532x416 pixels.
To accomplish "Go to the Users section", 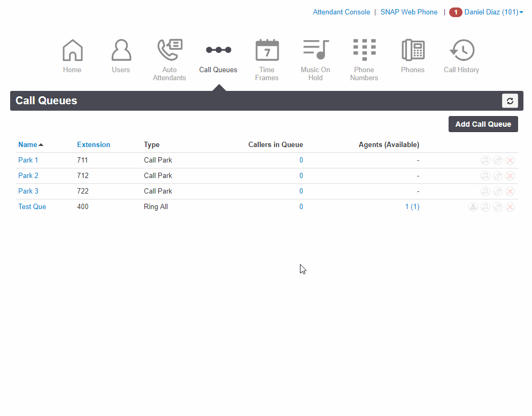I will pyautogui.click(x=121, y=50).
